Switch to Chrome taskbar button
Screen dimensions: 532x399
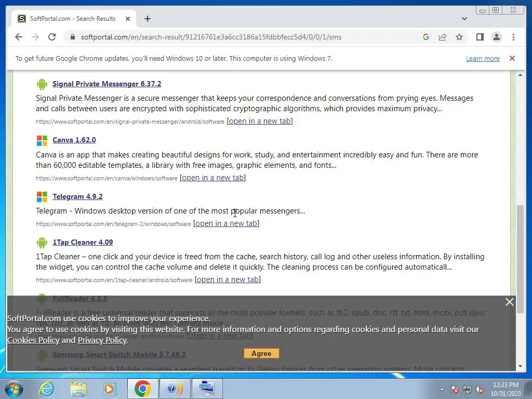pos(142,389)
